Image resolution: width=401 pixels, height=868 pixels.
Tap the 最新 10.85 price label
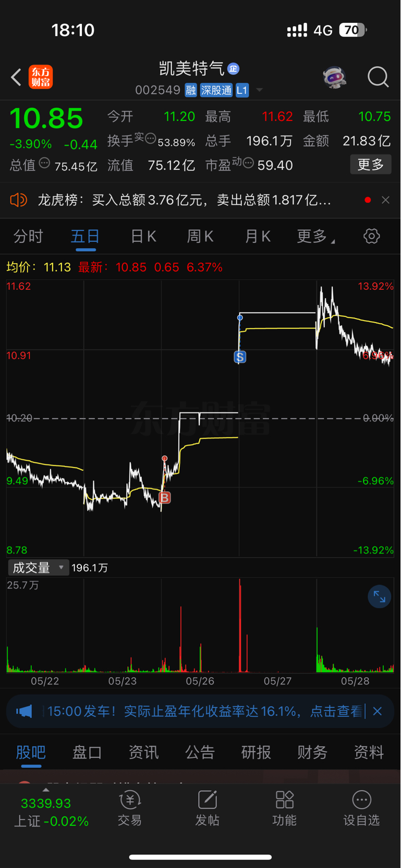coord(112,267)
